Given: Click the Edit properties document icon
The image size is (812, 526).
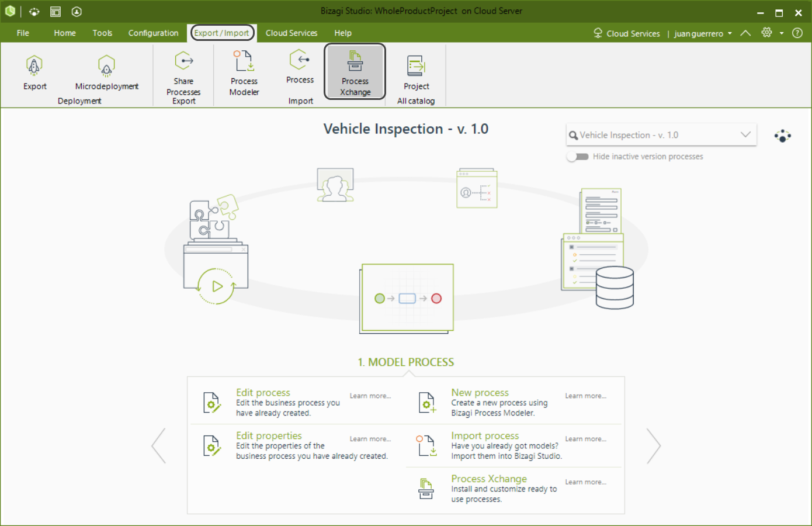Looking at the screenshot, I should point(212,446).
